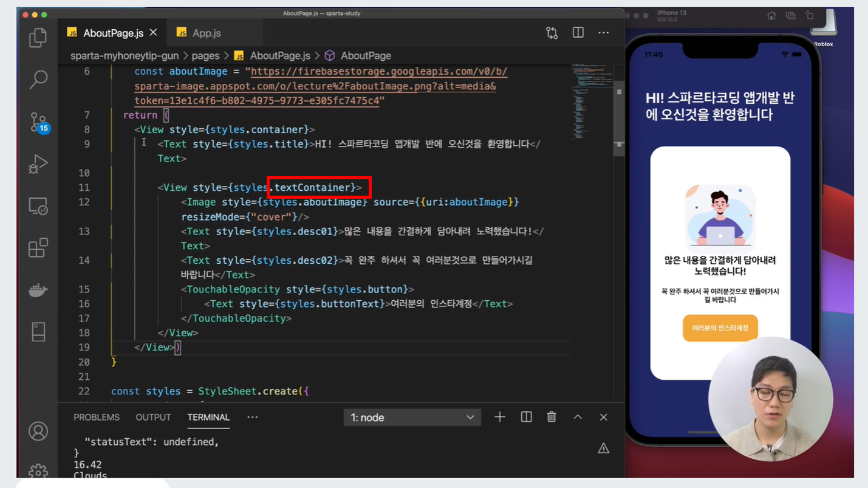Open the Accounts menu in activity bar

38,431
